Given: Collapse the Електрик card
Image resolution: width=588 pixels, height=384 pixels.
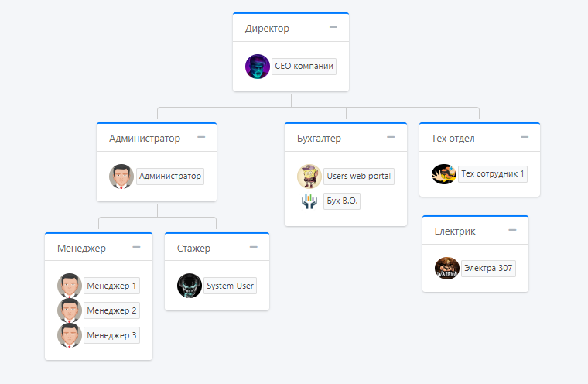Looking at the screenshot, I should [512, 230].
